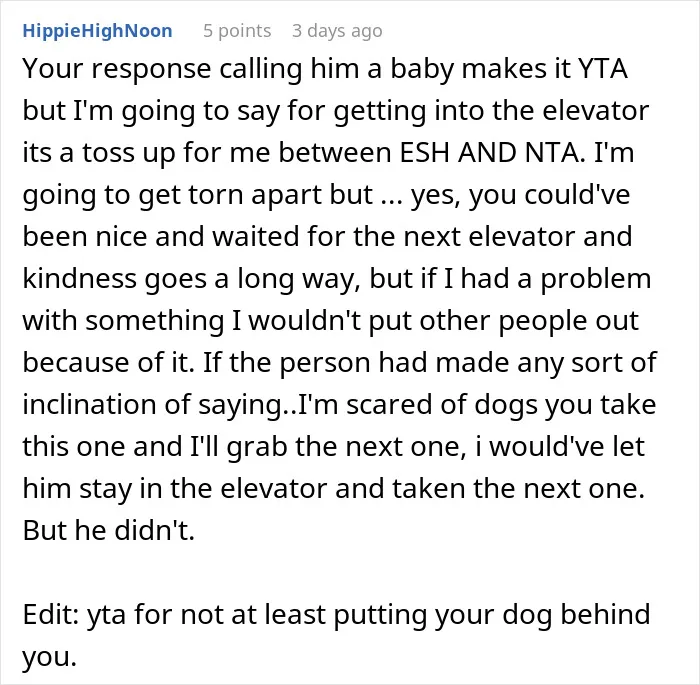The height and width of the screenshot is (685, 700).
Task: Open the '3 days ago' timestamp permalink
Action: coord(337,31)
